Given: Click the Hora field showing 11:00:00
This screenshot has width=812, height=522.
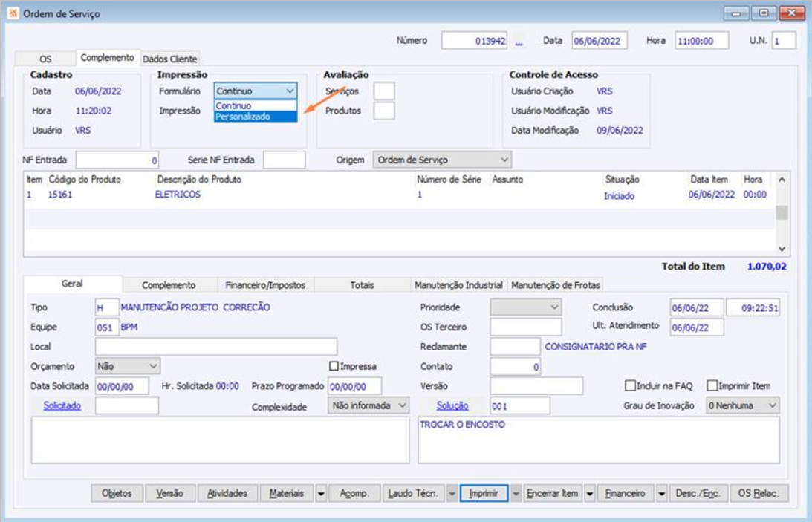Looking at the screenshot, I should pos(702,40).
